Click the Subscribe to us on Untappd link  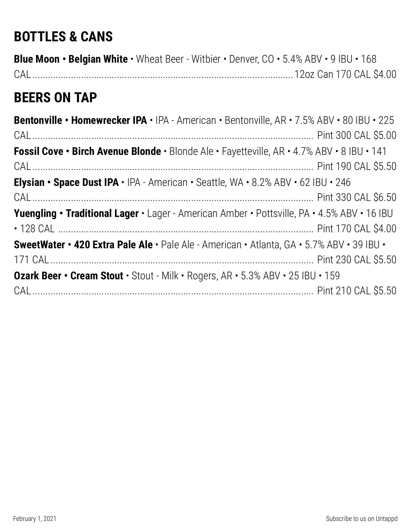pyautogui.click(x=361, y=519)
